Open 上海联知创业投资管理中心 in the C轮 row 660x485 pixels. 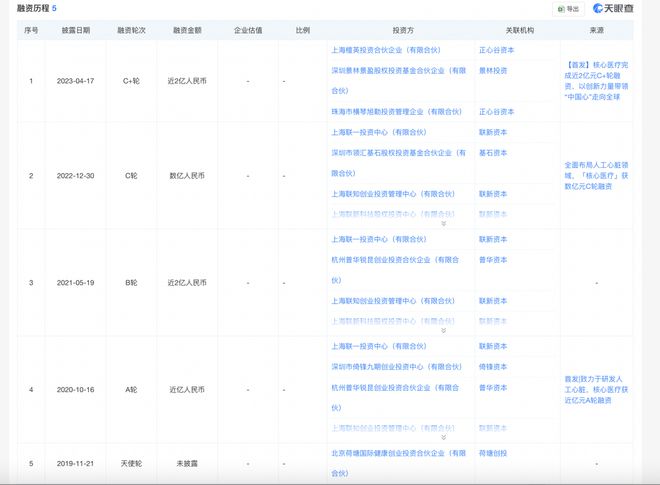pyautogui.click(x=393, y=194)
